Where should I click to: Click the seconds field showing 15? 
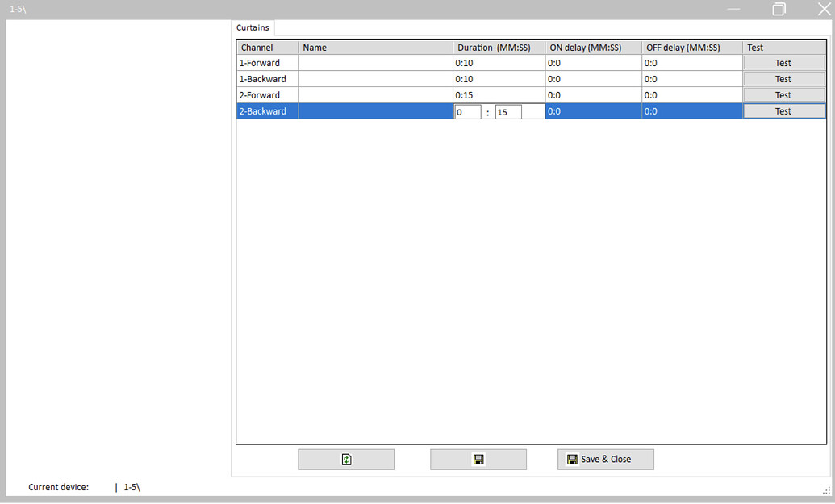pos(508,112)
